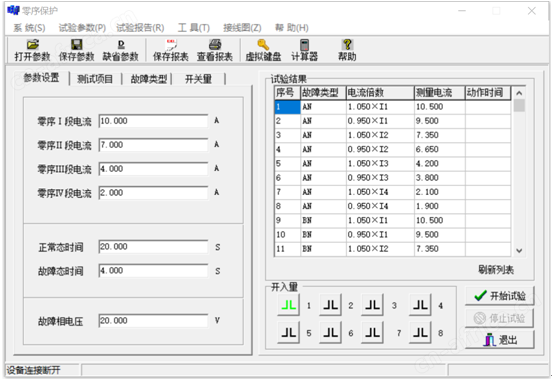Toggle binary input 6 pulse indicator

pyautogui.click(x=330, y=333)
